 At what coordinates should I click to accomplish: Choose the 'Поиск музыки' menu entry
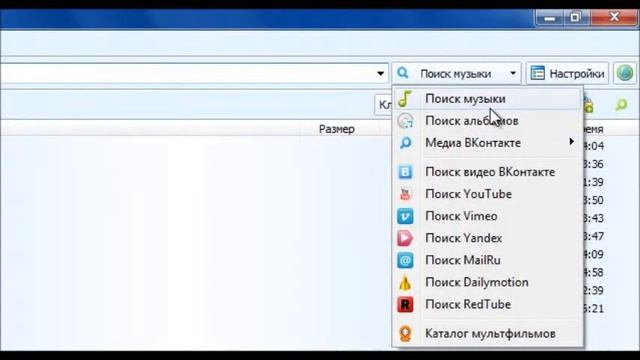[487, 99]
